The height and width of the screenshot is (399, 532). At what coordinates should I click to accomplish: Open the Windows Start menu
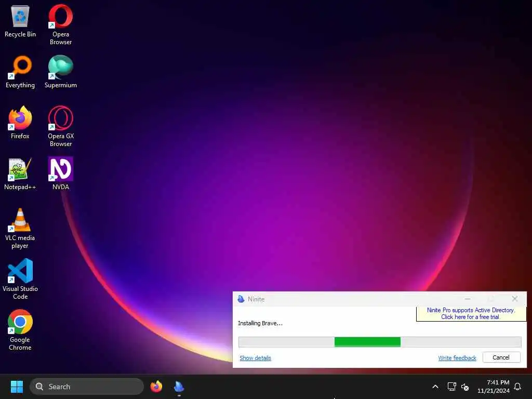[17, 387]
